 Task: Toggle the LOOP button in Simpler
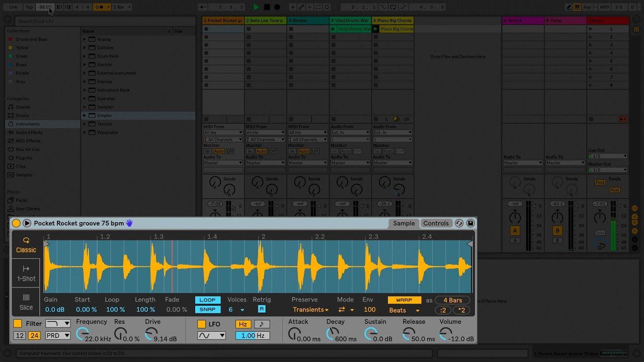click(207, 300)
